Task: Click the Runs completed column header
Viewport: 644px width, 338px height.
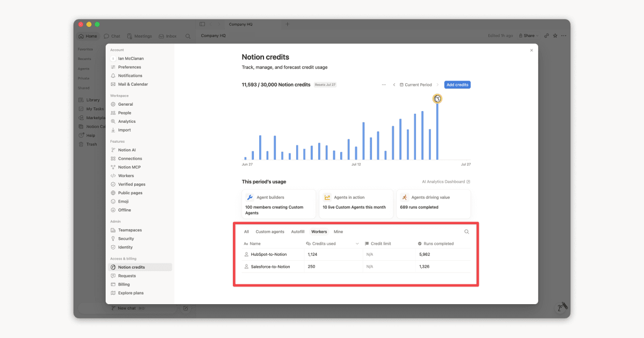Action: 436,244
